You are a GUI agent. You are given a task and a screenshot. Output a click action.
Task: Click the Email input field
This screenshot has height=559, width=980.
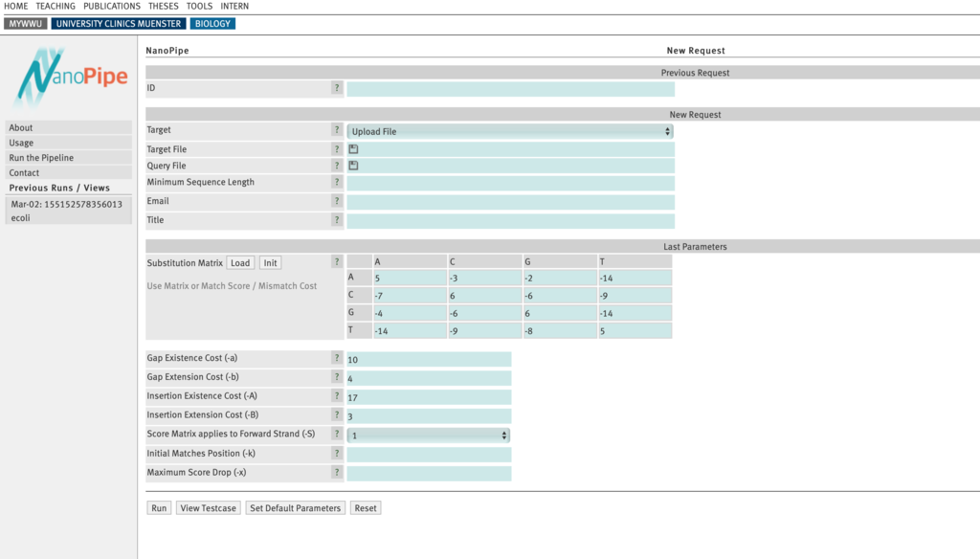point(511,202)
